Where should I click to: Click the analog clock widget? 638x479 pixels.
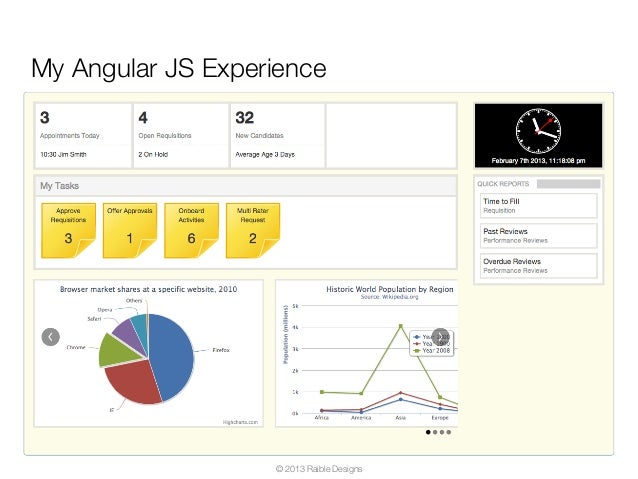point(538,131)
